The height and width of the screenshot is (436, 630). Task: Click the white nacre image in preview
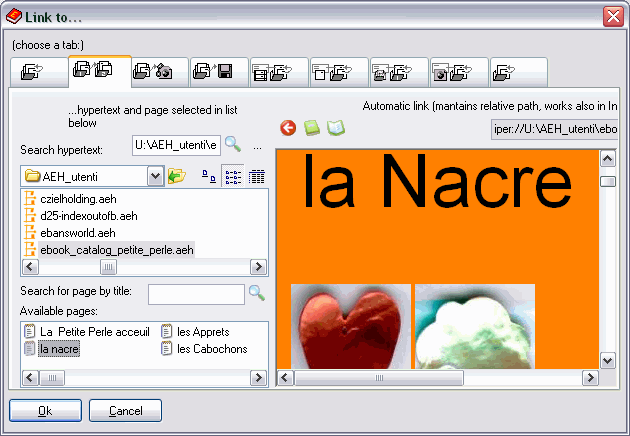coord(475,326)
